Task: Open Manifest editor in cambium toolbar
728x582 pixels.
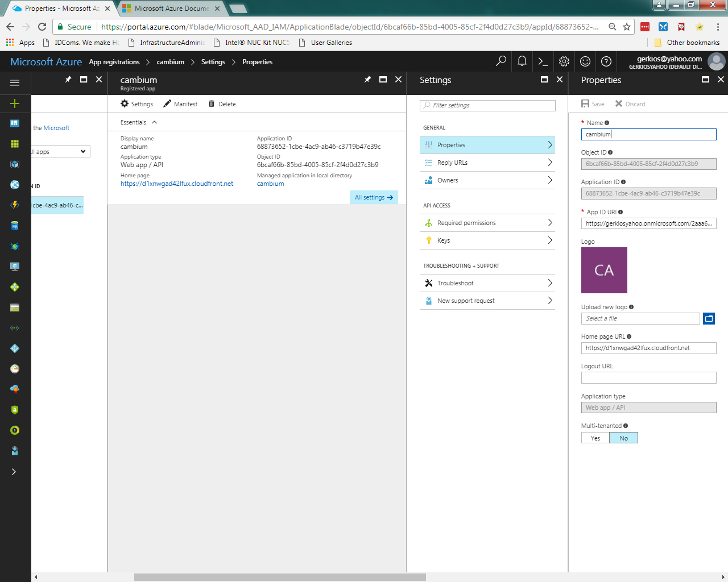Action: pyautogui.click(x=180, y=104)
